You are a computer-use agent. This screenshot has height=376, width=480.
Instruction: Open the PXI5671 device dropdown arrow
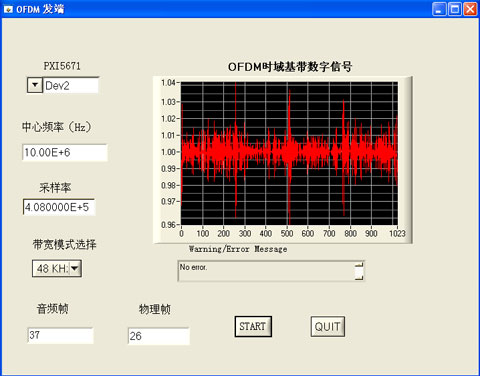(35, 85)
